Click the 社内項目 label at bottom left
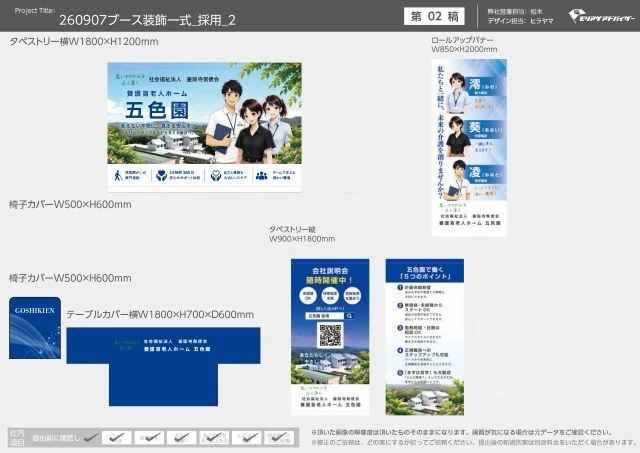640x453 pixels. pos(17,437)
